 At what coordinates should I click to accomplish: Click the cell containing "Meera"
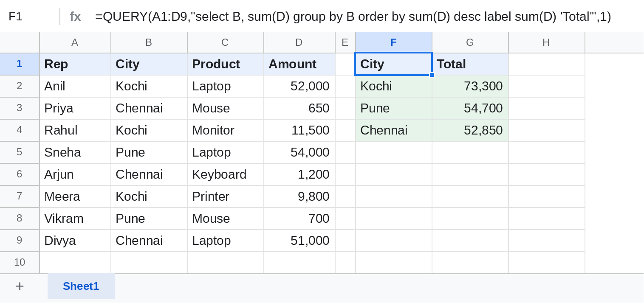coord(75,196)
